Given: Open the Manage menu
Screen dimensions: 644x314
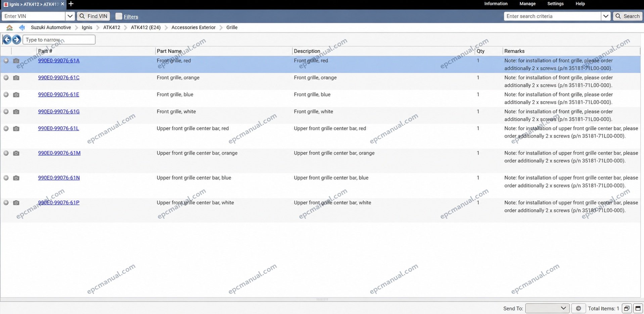Looking at the screenshot, I should (527, 4).
